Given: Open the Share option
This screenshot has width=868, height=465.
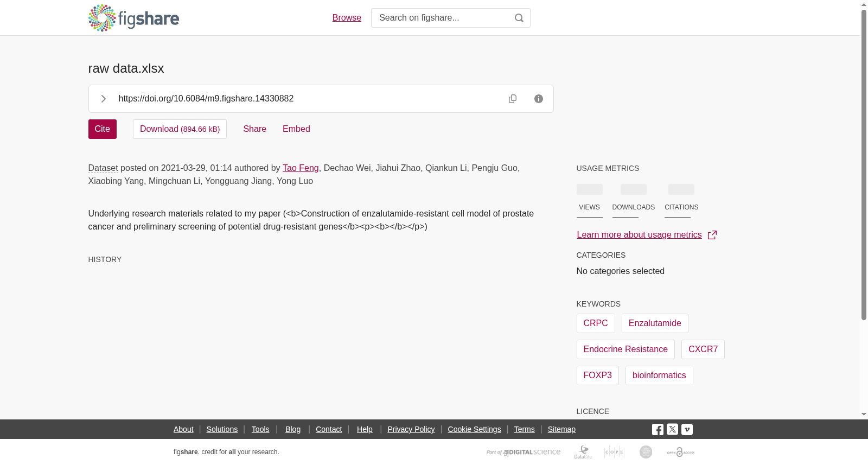Looking at the screenshot, I should [x=254, y=129].
